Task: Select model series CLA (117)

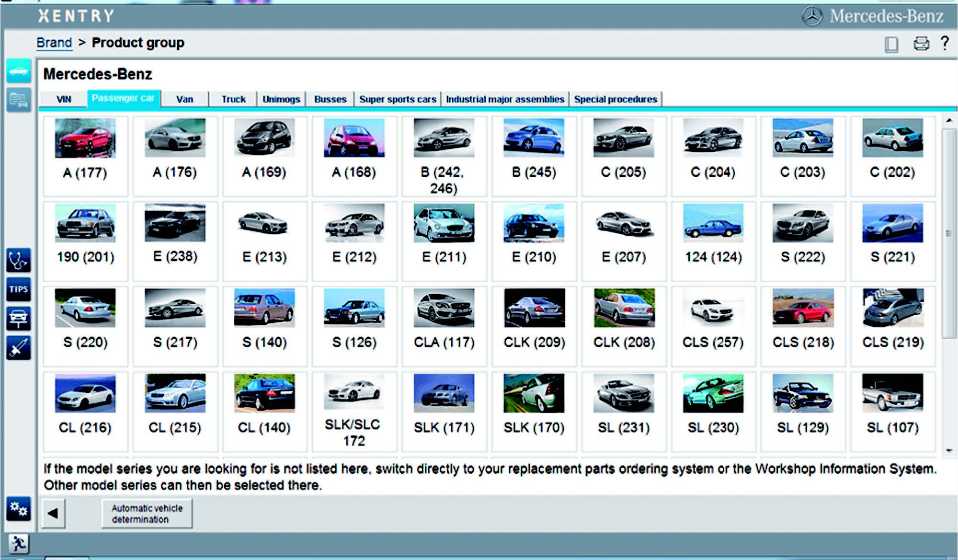Action: (x=444, y=327)
